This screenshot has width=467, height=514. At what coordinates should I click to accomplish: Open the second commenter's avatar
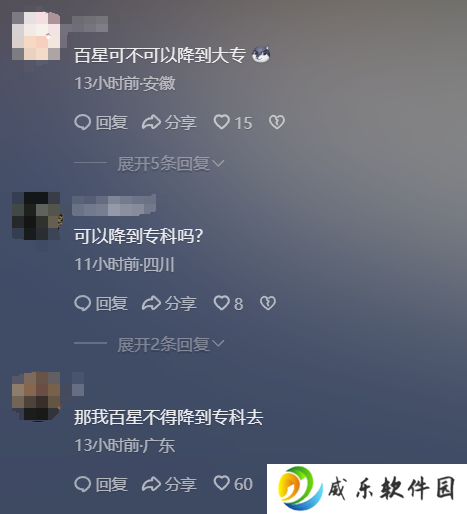coord(36,216)
